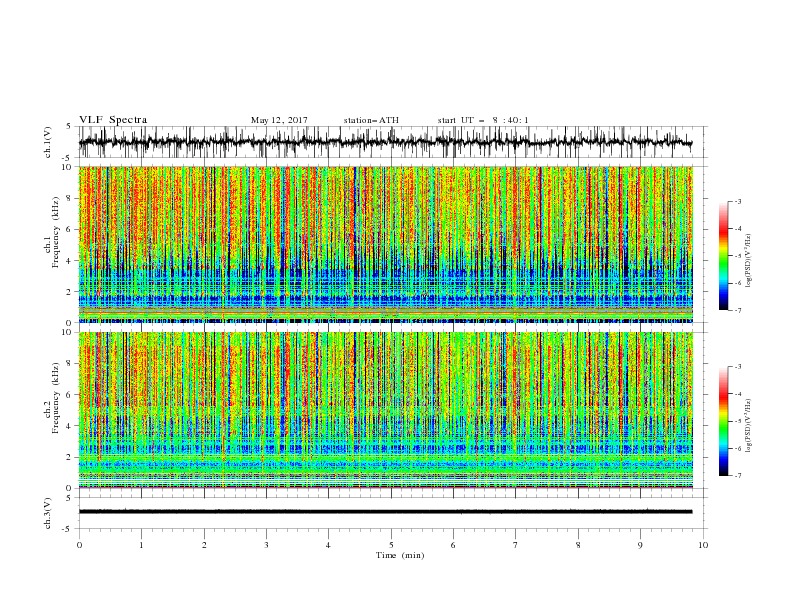The image size is (792, 612).
Task: Click the "5" tick of the ch.1(V) axis
Action: (69, 126)
